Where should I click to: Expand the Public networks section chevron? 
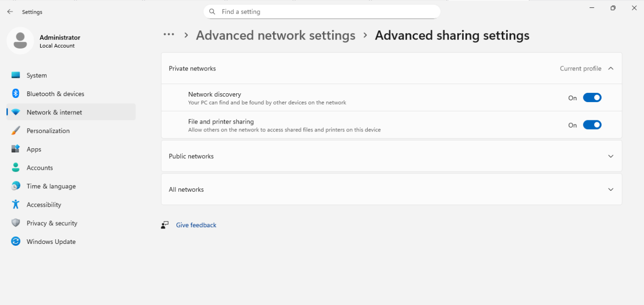pyautogui.click(x=611, y=156)
